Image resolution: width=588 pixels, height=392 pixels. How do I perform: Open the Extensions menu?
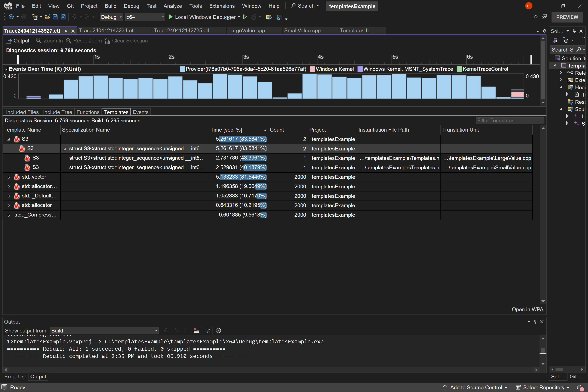(222, 6)
